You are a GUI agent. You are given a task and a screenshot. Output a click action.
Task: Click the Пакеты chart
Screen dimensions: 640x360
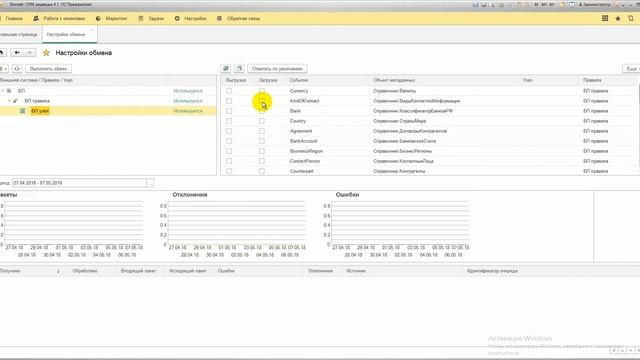[72, 224]
